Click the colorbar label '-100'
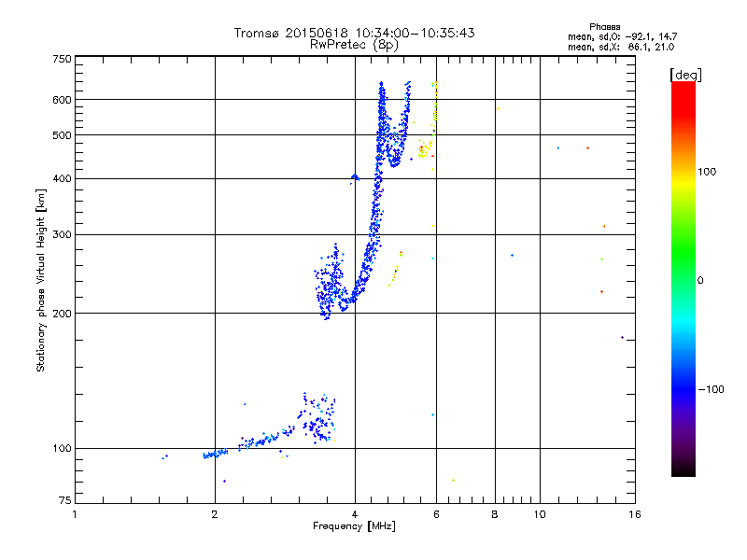This screenshot has width=747, height=560. tap(711, 389)
